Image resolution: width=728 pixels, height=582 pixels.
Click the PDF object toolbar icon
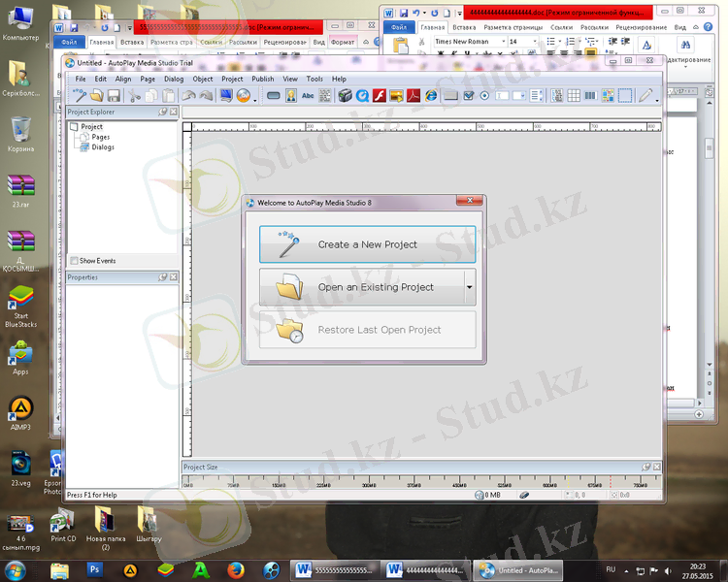pos(414,96)
